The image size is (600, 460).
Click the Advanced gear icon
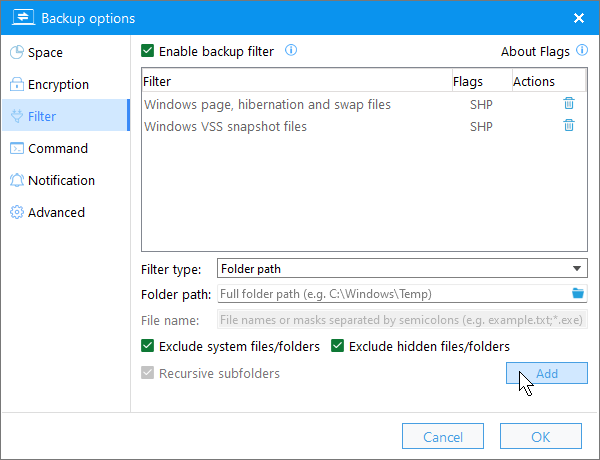coord(16,212)
